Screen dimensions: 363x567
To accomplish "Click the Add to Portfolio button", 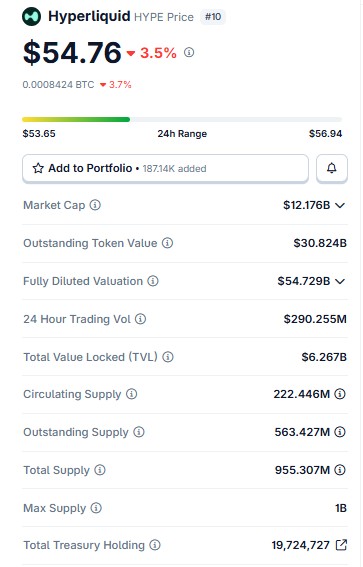I will coord(165,168).
